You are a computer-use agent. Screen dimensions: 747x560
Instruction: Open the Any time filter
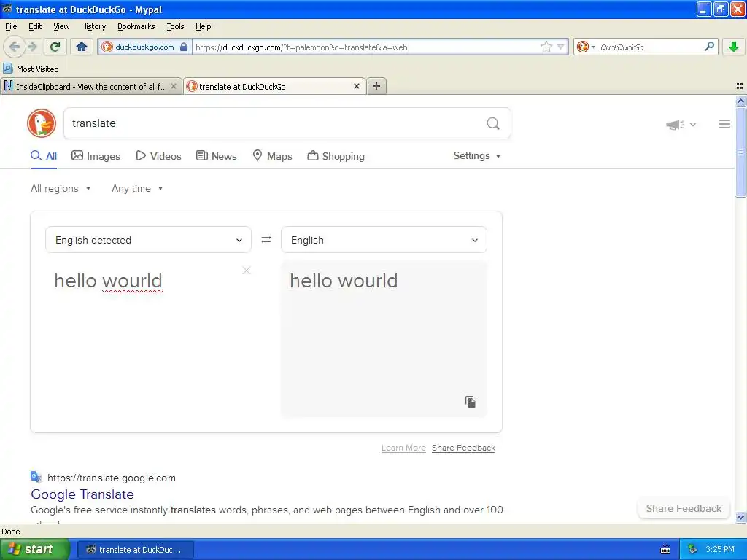point(137,189)
